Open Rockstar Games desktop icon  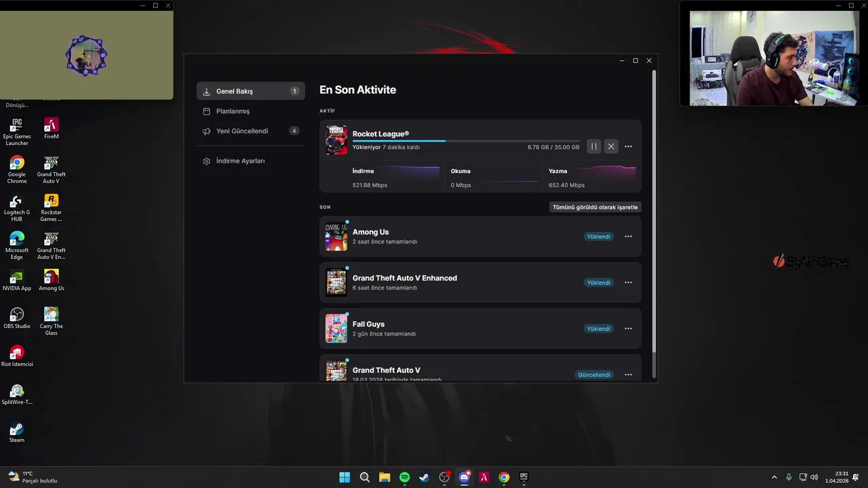click(x=52, y=207)
